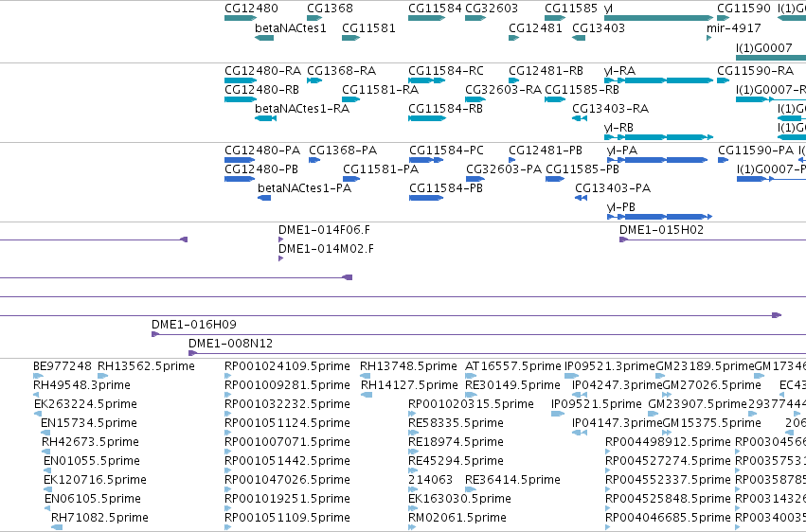This screenshot has height=532, width=806.
Task: Click EST label RE30149.5prime
Action: pyautogui.click(x=512, y=385)
